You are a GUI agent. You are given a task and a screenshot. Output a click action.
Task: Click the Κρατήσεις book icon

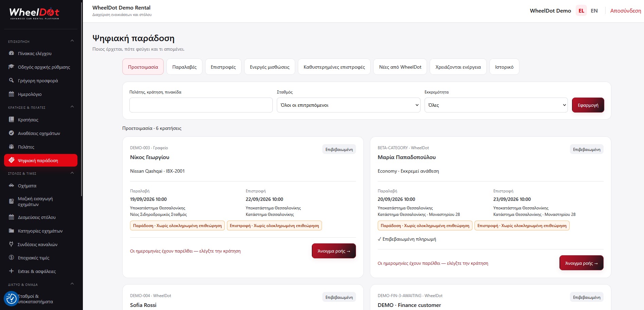[x=11, y=120]
